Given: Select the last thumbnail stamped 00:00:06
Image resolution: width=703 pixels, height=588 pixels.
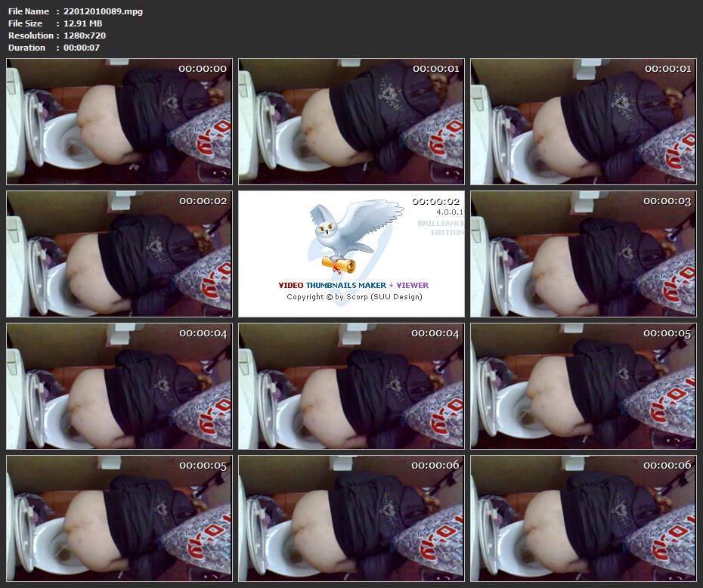Looking at the screenshot, I should [583, 518].
